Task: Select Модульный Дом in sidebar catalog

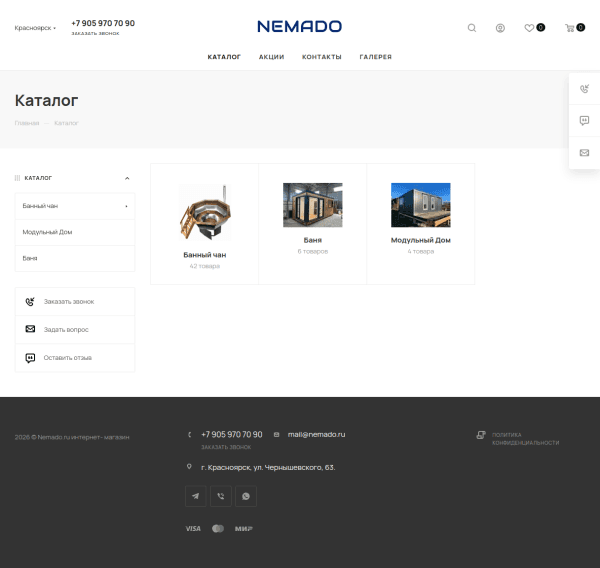Action: 48,232
